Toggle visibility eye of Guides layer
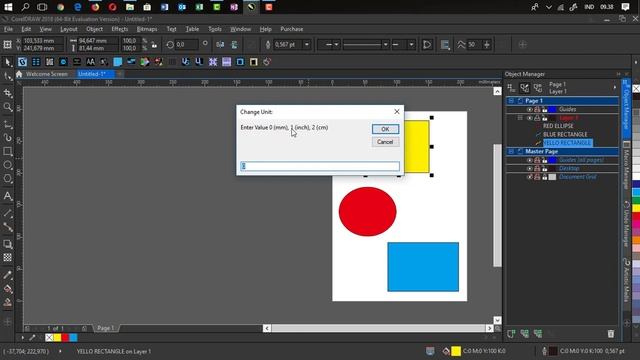 tap(529, 109)
